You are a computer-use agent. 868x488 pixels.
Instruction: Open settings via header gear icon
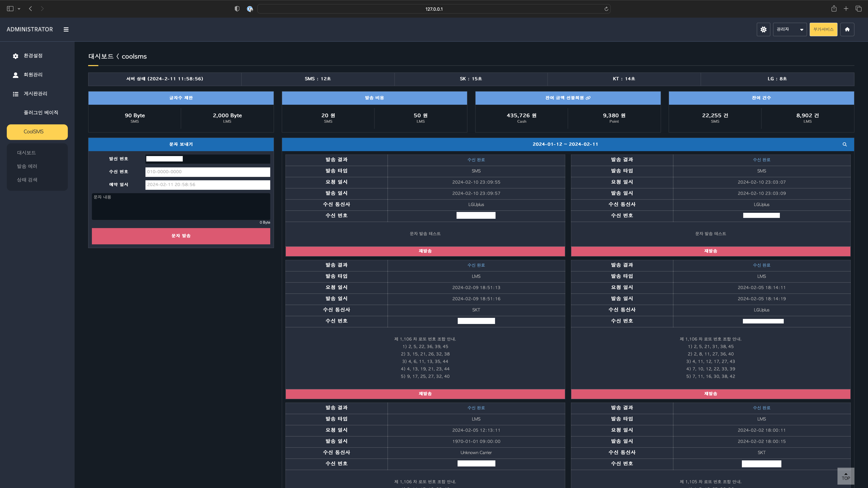pyautogui.click(x=763, y=30)
